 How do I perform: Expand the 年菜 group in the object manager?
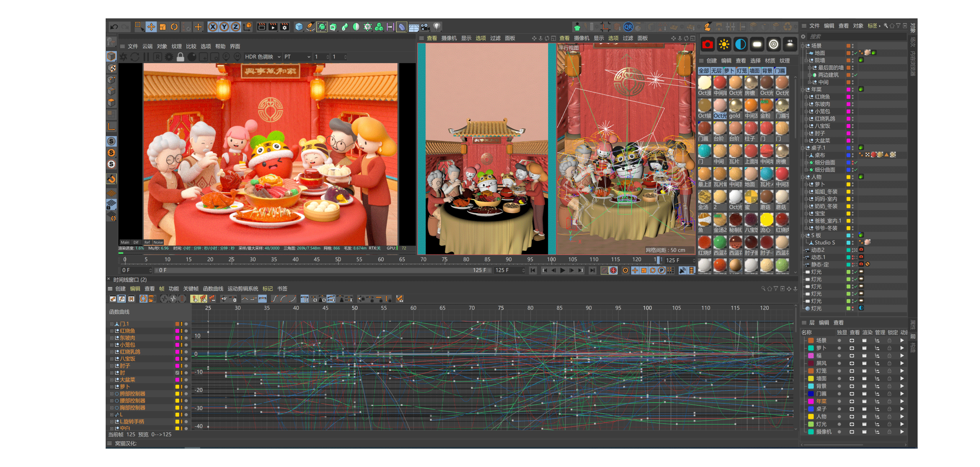pos(803,90)
